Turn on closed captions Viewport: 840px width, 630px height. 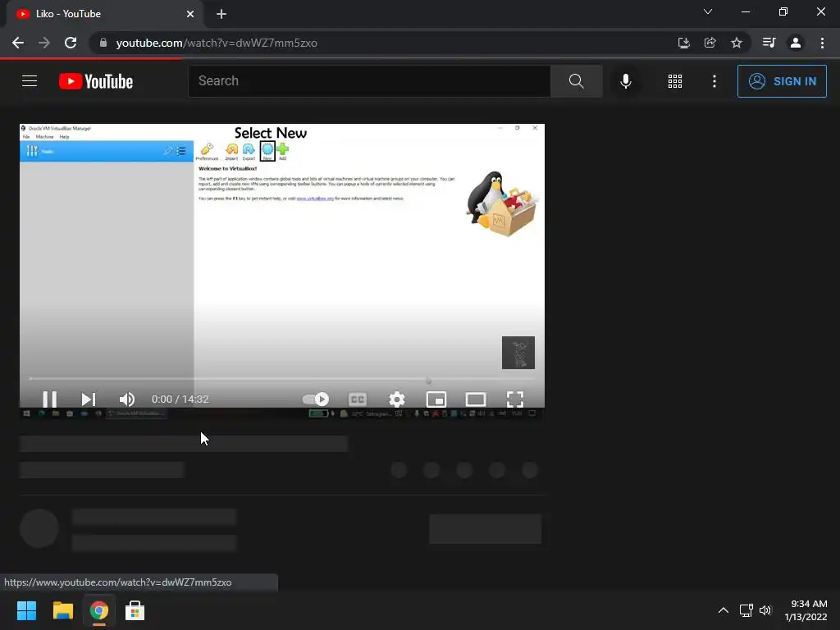(358, 399)
